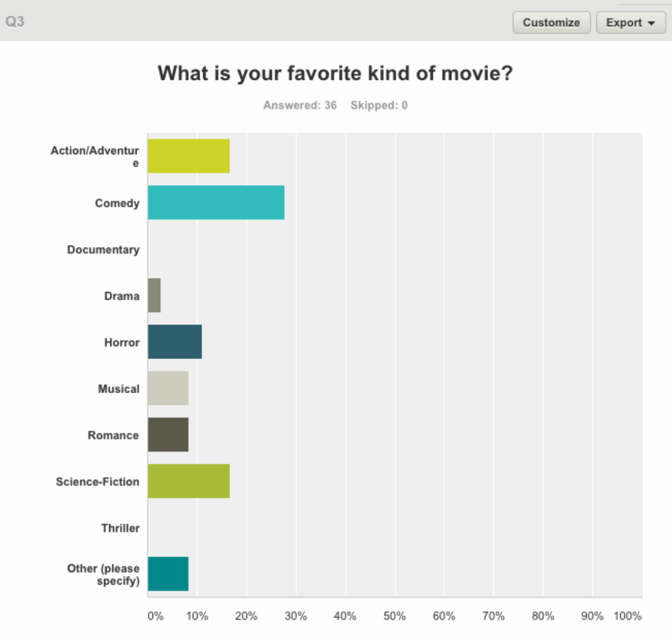
Task: Click the Romance dark brown bar
Action: [x=168, y=435]
